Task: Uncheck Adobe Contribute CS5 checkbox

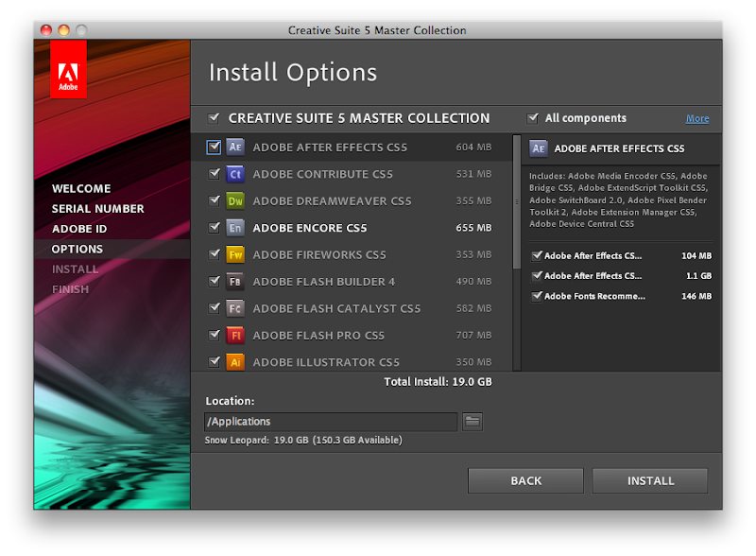Action: [215, 174]
